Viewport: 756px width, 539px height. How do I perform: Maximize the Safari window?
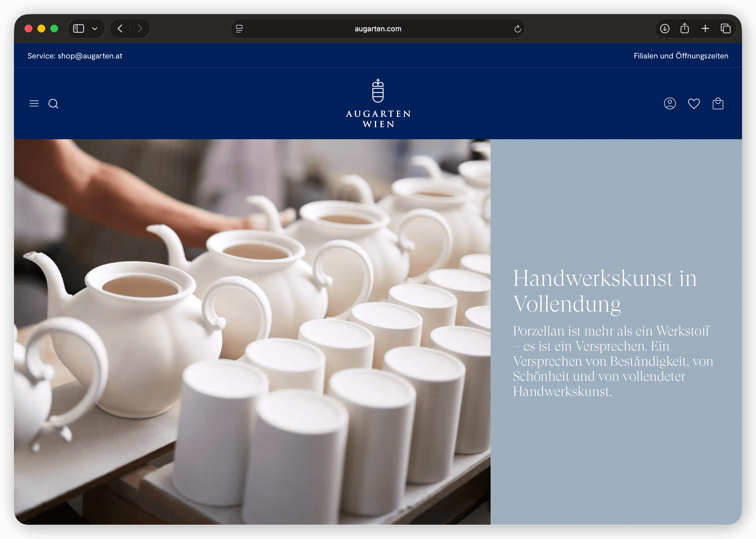54,29
